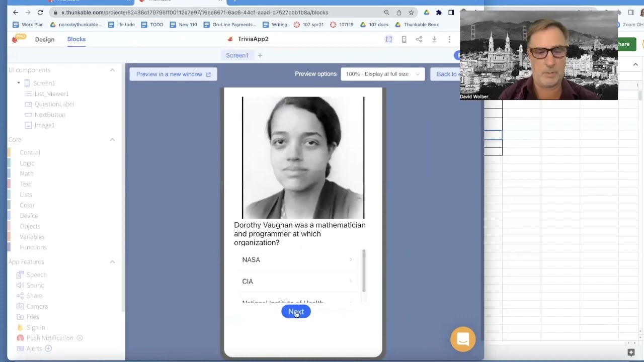The height and width of the screenshot is (362, 644).
Task: Open the Device blocks category
Action: (x=29, y=216)
